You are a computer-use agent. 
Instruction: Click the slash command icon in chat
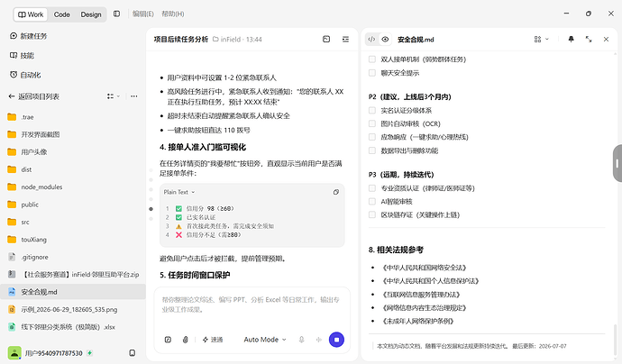click(168, 340)
